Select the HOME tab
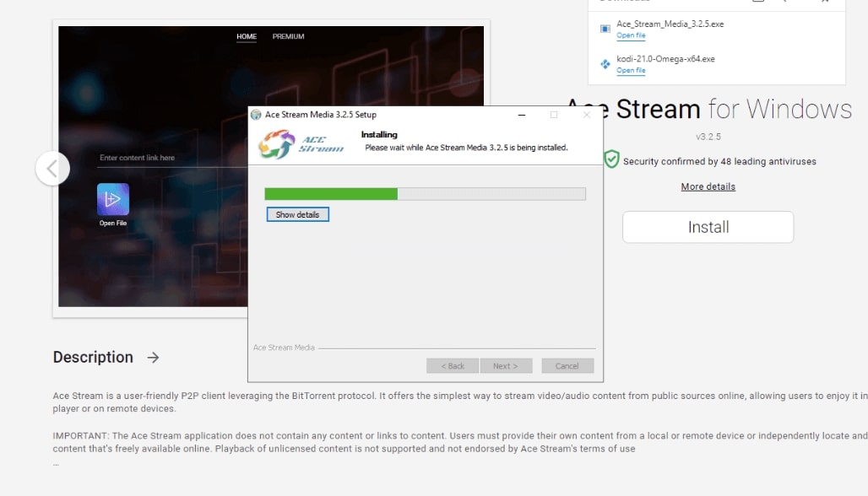 [247, 36]
